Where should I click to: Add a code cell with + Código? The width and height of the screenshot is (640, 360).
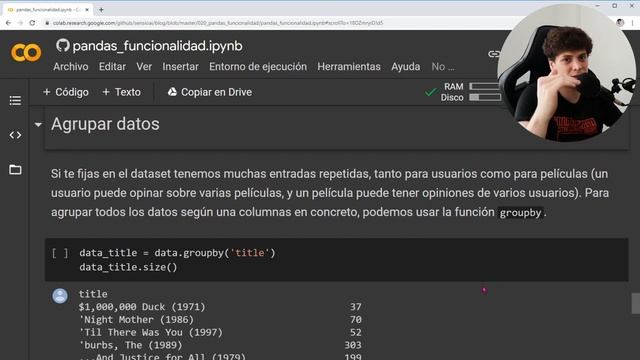click(66, 92)
